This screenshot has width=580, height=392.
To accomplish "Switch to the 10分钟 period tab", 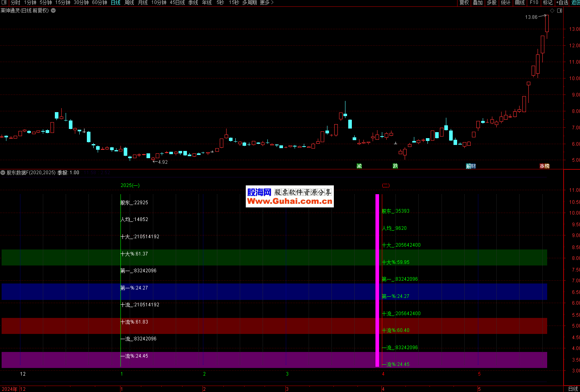I will click(159, 2).
